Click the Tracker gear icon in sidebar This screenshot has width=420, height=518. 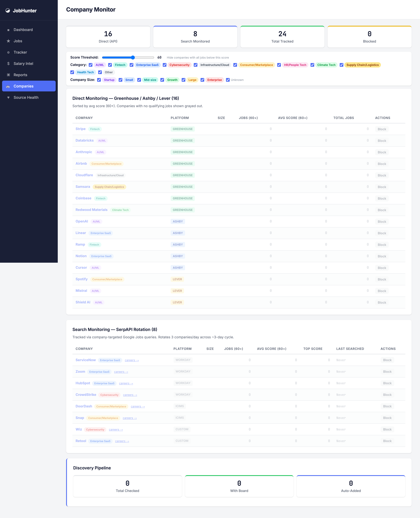point(9,52)
